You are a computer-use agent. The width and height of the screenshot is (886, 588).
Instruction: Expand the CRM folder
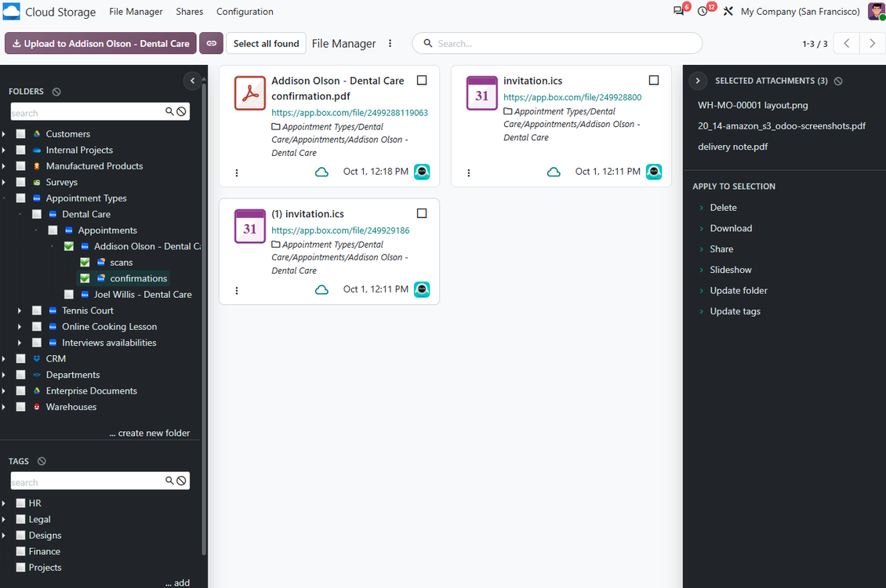coord(4,358)
